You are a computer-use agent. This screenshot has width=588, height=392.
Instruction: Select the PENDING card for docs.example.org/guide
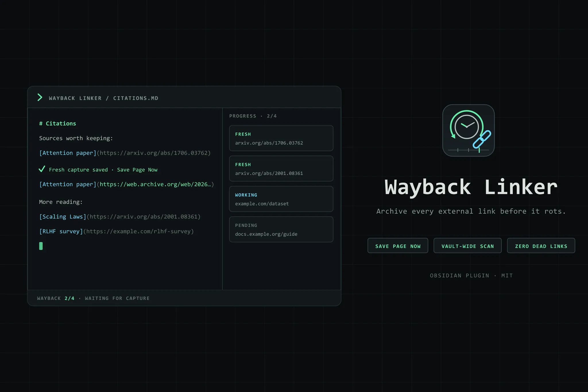pyautogui.click(x=281, y=229)
